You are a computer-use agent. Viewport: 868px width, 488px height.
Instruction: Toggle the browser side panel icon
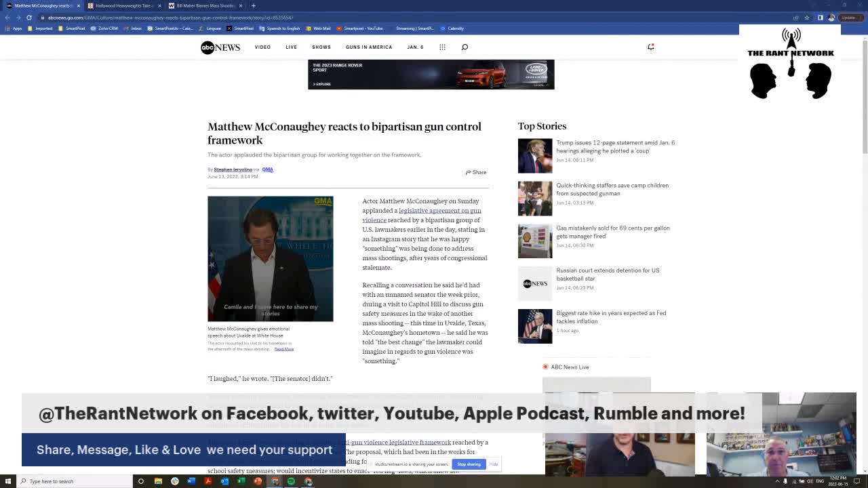(820, 18)
